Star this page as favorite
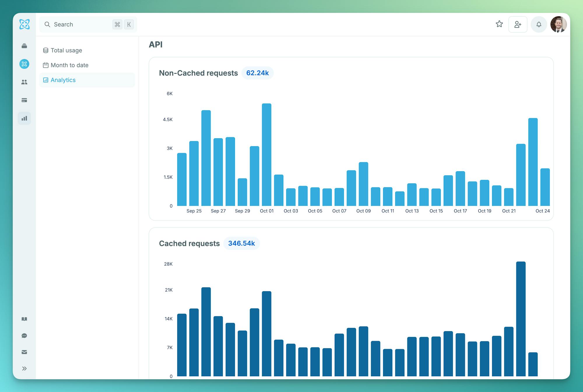583x392 pixels. [499, 24]
